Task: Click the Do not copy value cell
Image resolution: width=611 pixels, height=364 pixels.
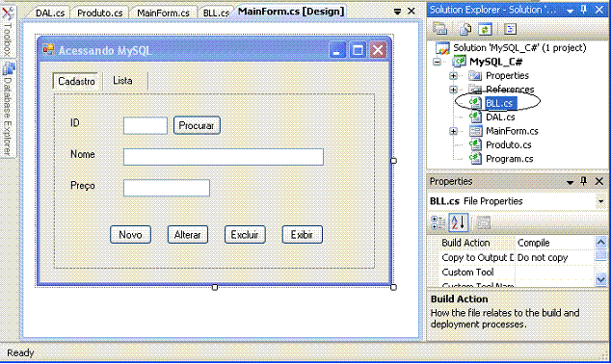Action: [555, 257]
